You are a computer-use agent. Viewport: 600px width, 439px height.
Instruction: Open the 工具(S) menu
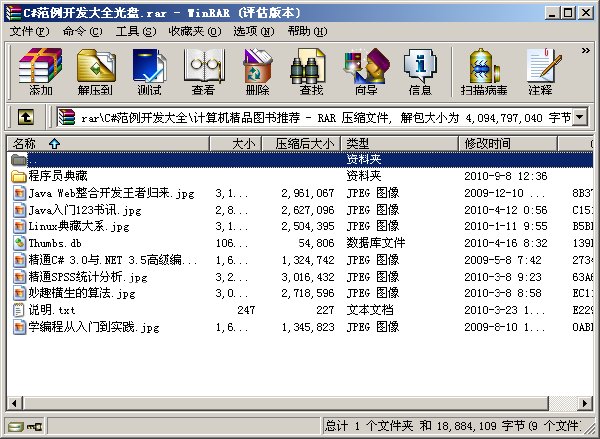(136, 31)
